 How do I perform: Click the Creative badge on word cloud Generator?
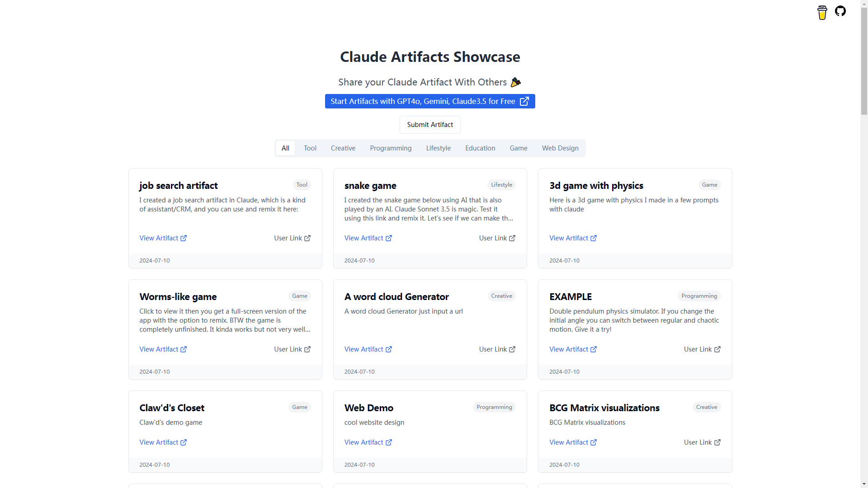pyautogui.click(x=502, y=296)
